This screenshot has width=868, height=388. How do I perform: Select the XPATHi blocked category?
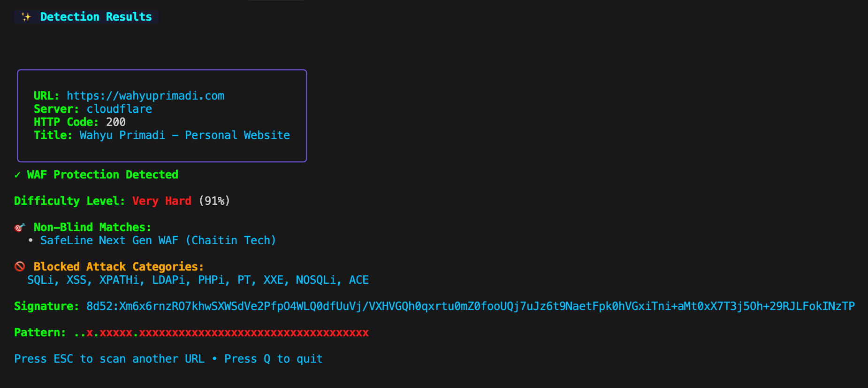119,280
